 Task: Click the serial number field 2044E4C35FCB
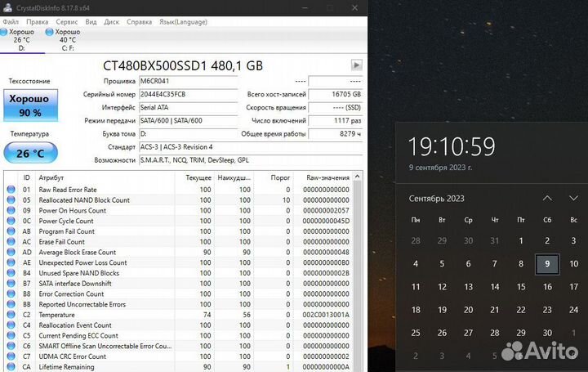[x=189, y=94]
